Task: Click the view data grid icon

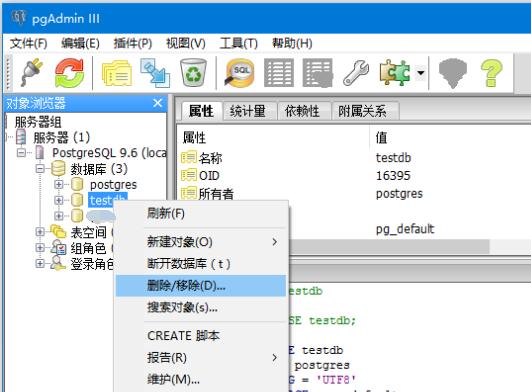Action: (279, 72)
